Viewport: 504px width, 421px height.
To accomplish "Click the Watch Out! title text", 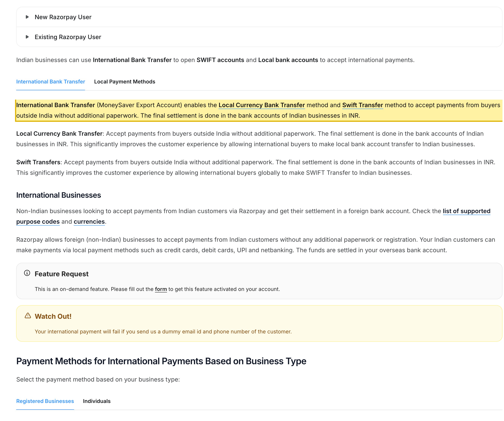I will point(53,316).
